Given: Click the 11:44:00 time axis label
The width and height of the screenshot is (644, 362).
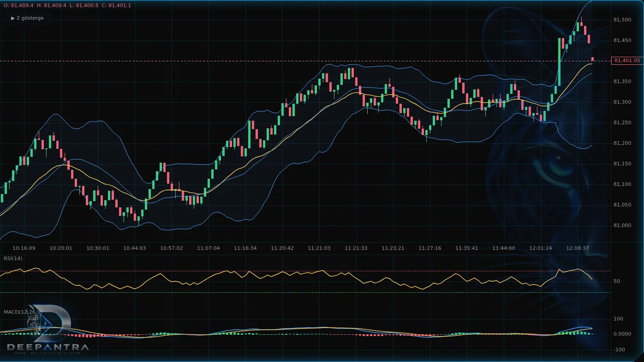Looking at the screenshot, I should tap(504, 248).
